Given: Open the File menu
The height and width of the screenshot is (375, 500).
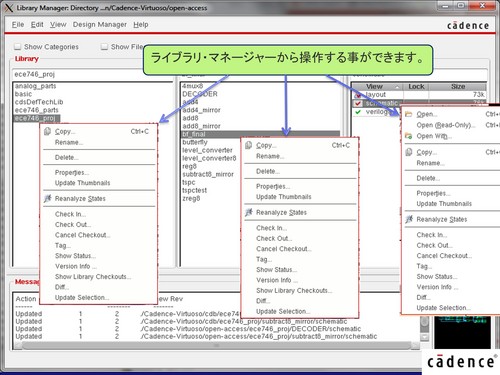Looking at the screenshot, I should [x=18, y=25].
